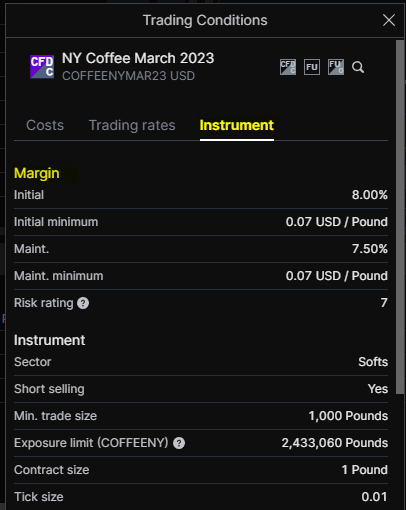Click the grey CFD commodity icon
The image size is (406, 510).
pyautogui.click(x=288, y=67)
